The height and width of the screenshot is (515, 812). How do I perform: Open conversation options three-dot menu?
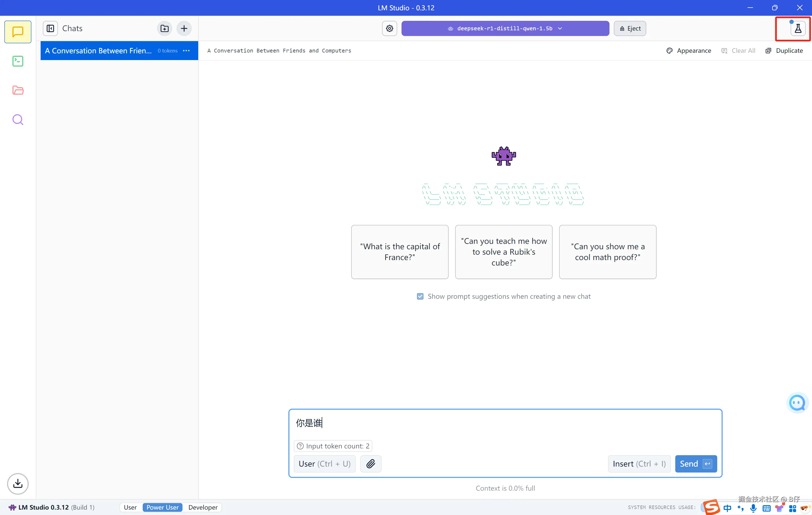[187, 51]
